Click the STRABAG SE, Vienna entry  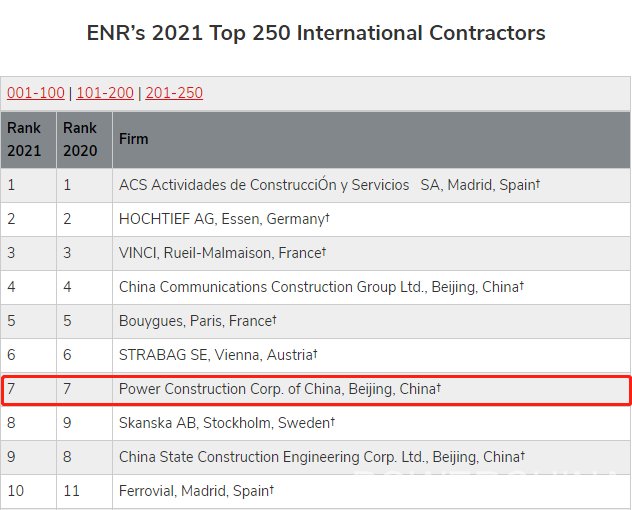click(x=218, y=355)
